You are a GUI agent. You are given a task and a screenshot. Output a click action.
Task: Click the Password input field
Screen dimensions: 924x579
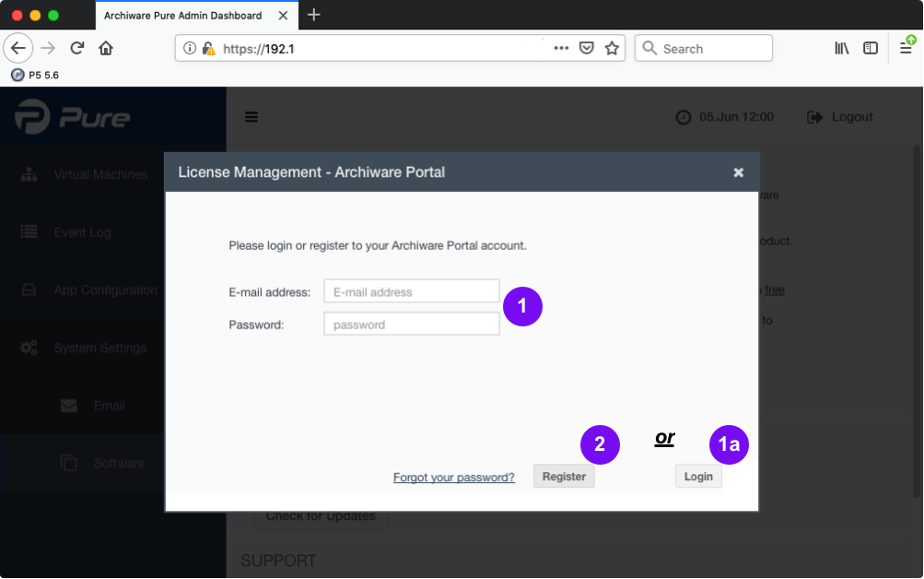click(412, 324)
